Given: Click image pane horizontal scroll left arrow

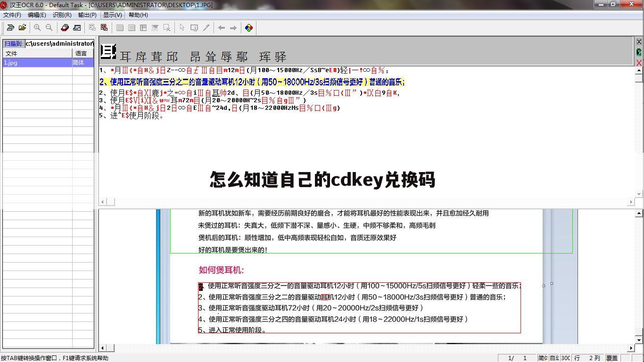Looking at the screenshot, I should pyautogui.click(x=102, y=348).
